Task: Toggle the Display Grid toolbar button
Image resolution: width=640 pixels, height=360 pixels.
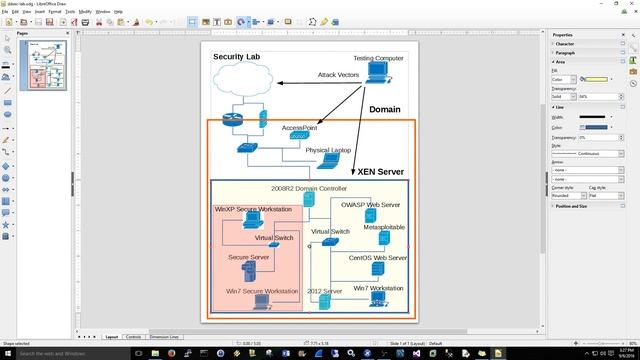Action: (192, 22)
